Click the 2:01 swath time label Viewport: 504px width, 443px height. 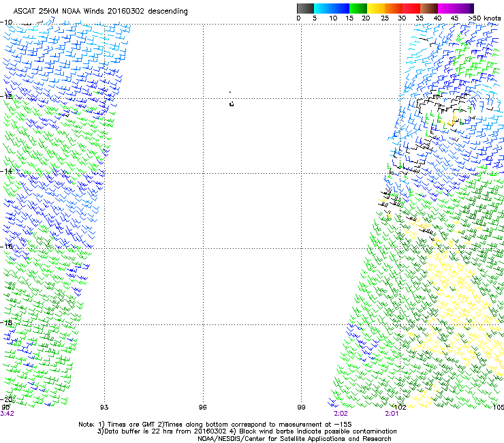tap(392, 414)
